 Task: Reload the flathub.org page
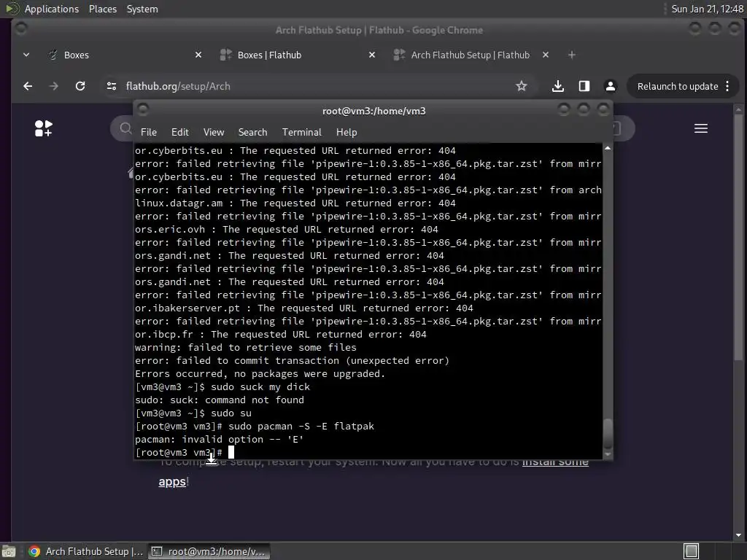tap(80, 86)
